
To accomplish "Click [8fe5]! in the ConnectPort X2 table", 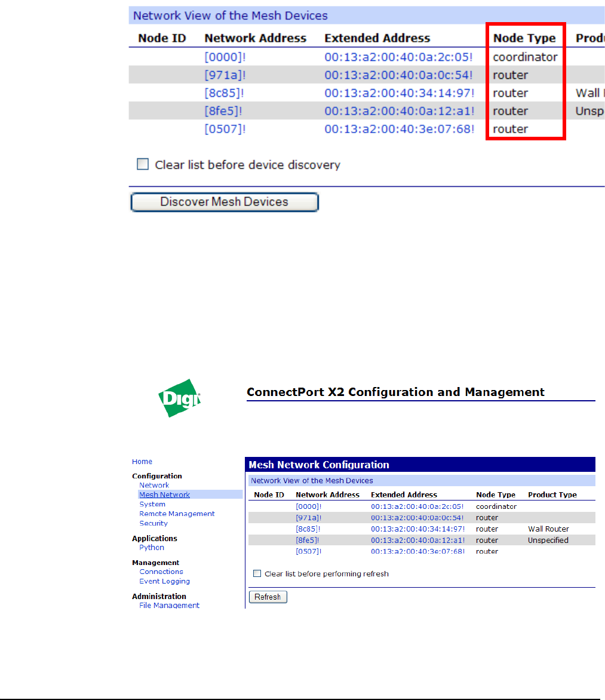I will pyautogui.click(x=307, y=540).
